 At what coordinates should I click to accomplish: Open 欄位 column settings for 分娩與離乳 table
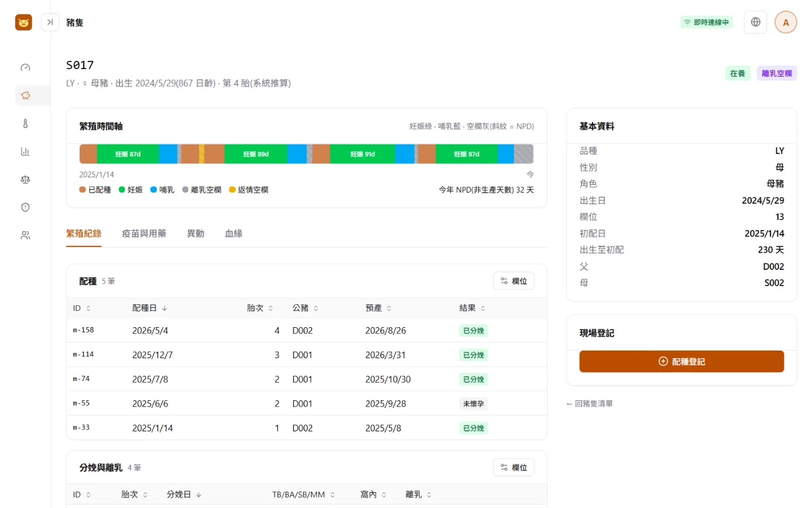point(514,468)
